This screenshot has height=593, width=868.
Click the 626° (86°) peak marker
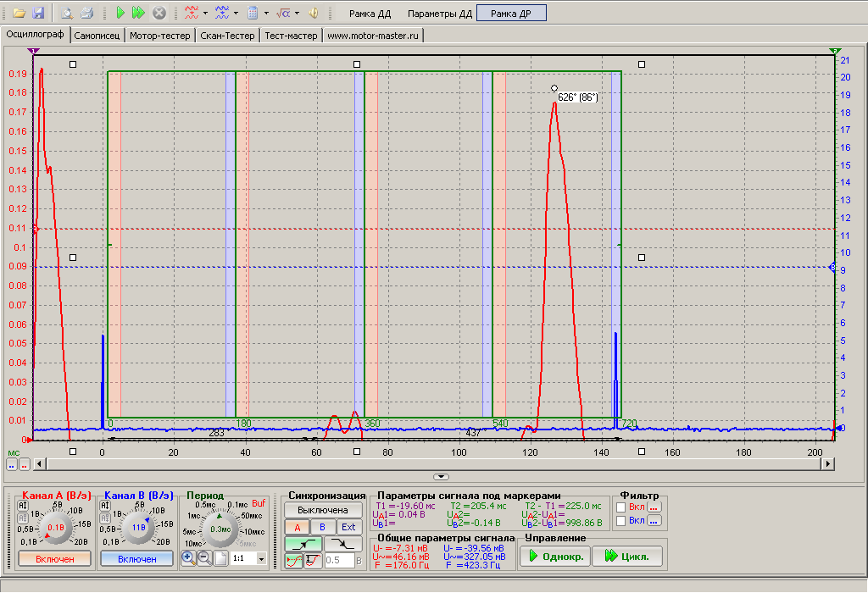[x=577, y=97]
